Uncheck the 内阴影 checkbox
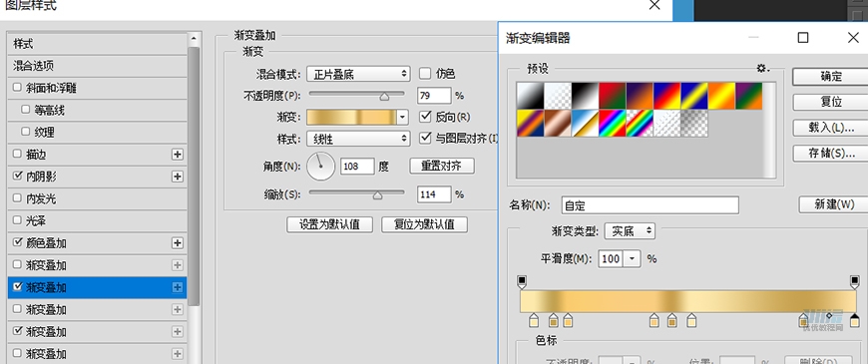Screen dimensions: 868x364 pos(17,176)
